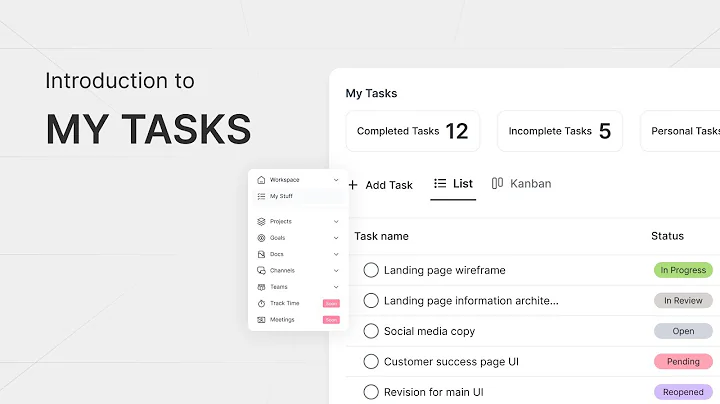Screen dimensions: 720x404
Task: Open the Open status dropdown
Action: coord(683,331)
